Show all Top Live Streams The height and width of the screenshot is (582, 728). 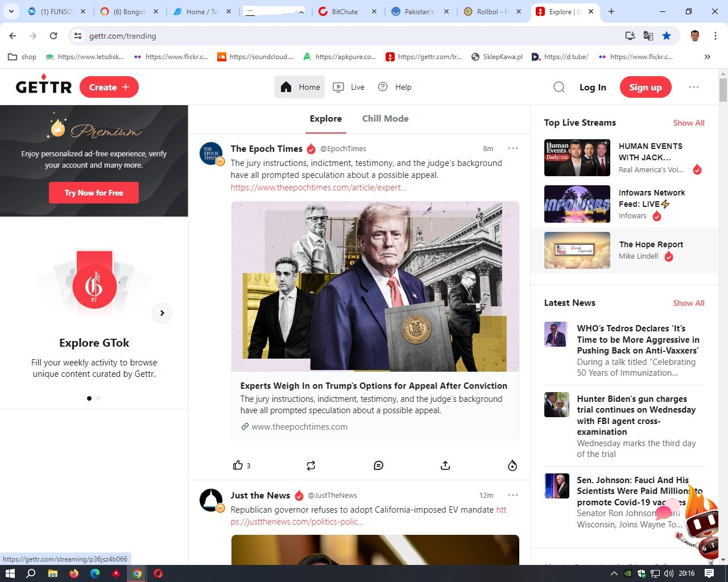[x=688, y=123]
